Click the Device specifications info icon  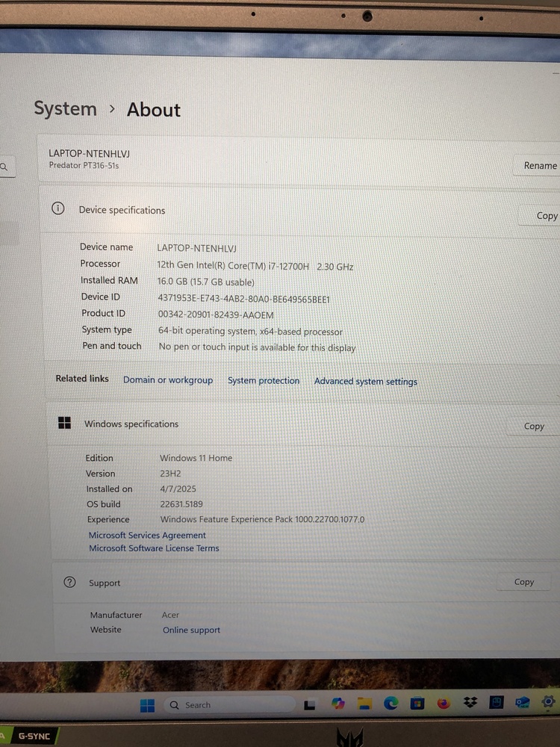(x=58, y=208)
